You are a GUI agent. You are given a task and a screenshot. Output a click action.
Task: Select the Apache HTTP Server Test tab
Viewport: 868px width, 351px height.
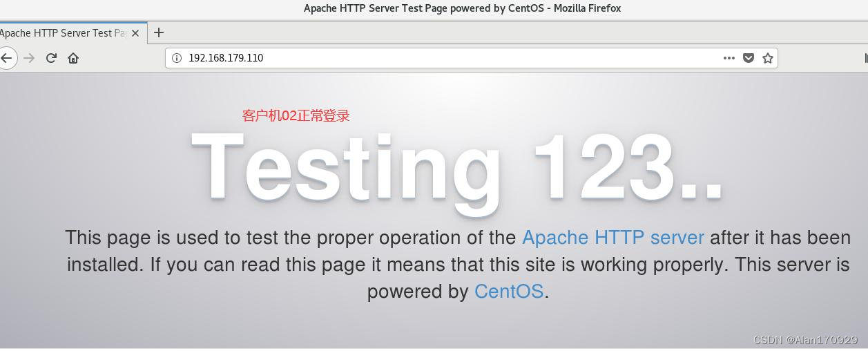click(73, 33)
